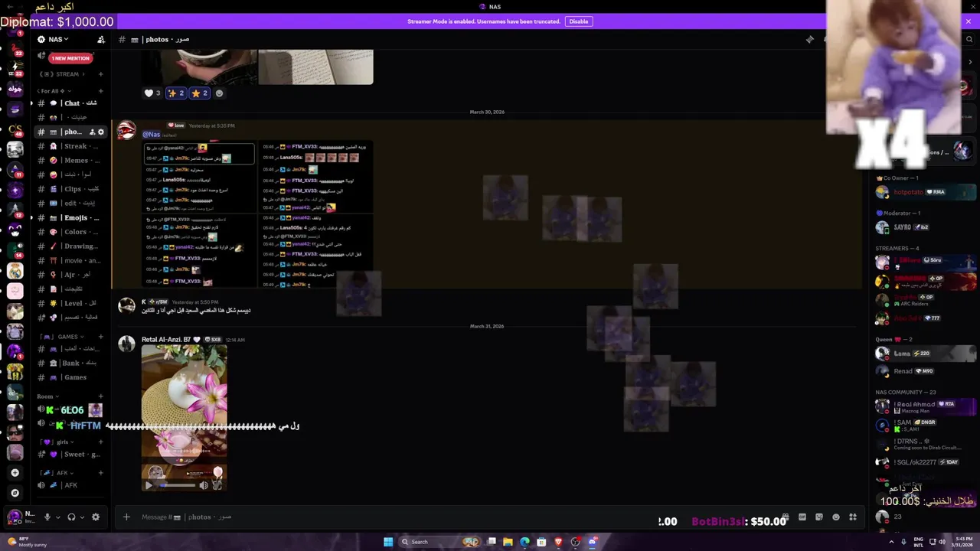Toggle the headphones deafen button
Viewport: 980px width, 551px height.
(71, 517)
